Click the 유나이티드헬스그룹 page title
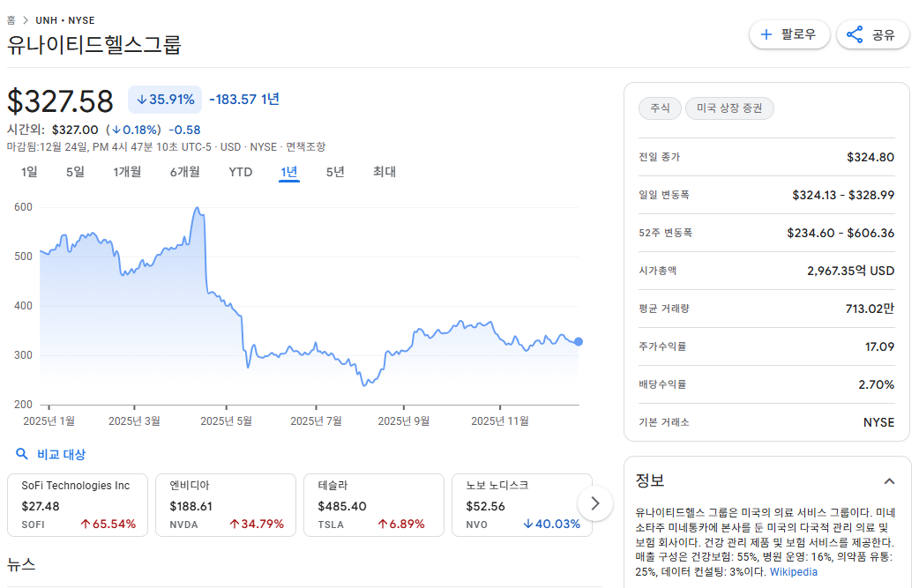Image resolution: width=919 pixels, height=588 pixels. 93,45
